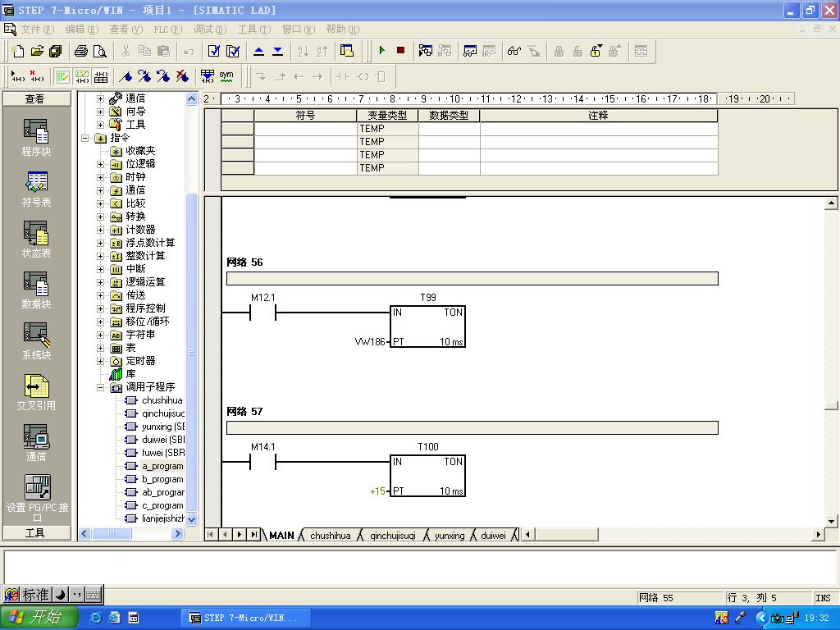Expand the 定时器 instruction folder
Screen dimensions: 840x630
click(x=101, y=361)
